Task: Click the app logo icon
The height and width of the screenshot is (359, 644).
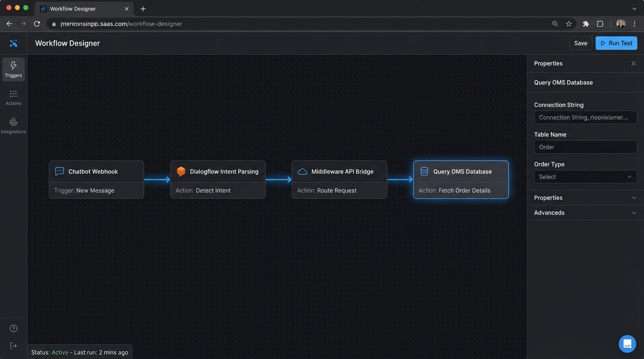Action: [x=14, y=43]
